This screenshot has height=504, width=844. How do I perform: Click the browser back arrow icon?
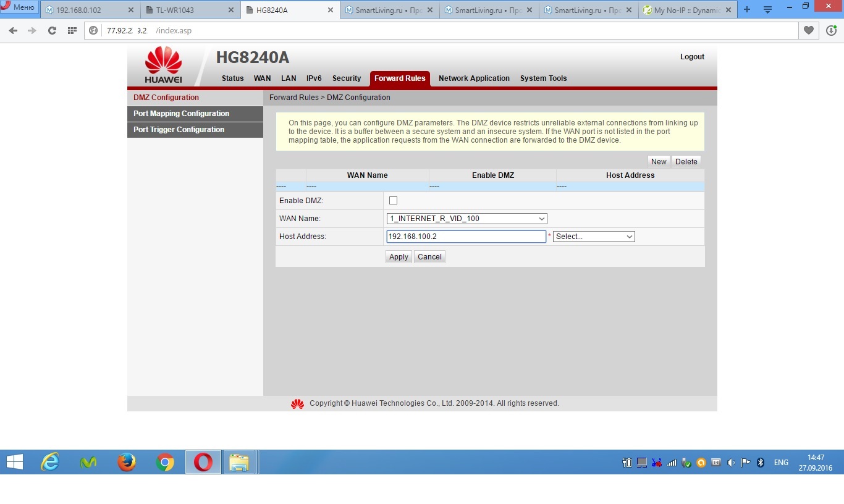click(13, 30)
